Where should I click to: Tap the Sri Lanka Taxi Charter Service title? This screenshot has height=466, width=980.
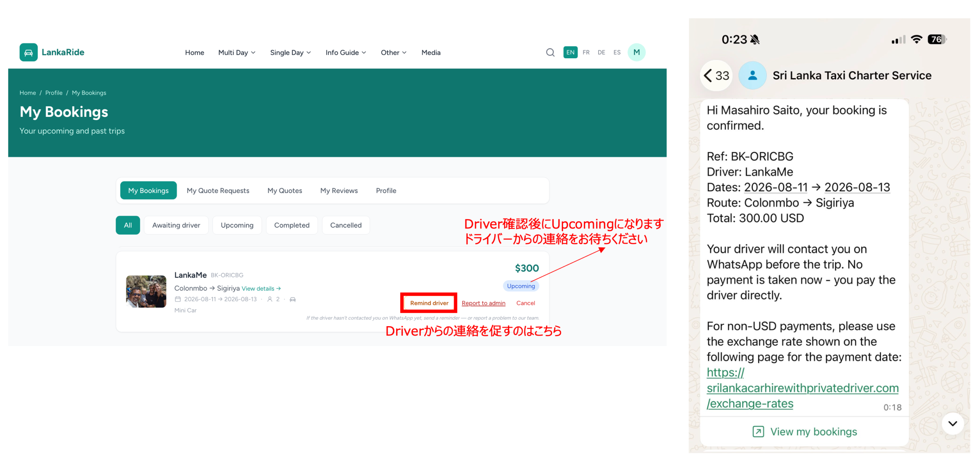point(852,75)
